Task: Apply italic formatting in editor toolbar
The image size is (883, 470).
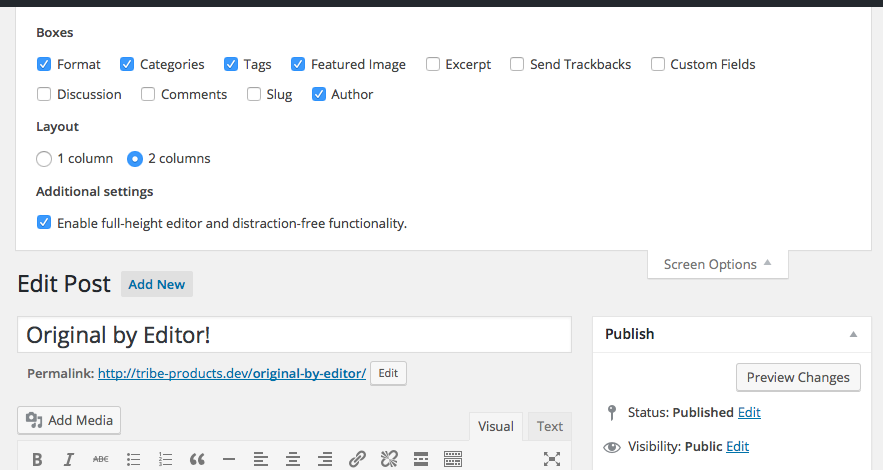Action: [x=69, y=459]
